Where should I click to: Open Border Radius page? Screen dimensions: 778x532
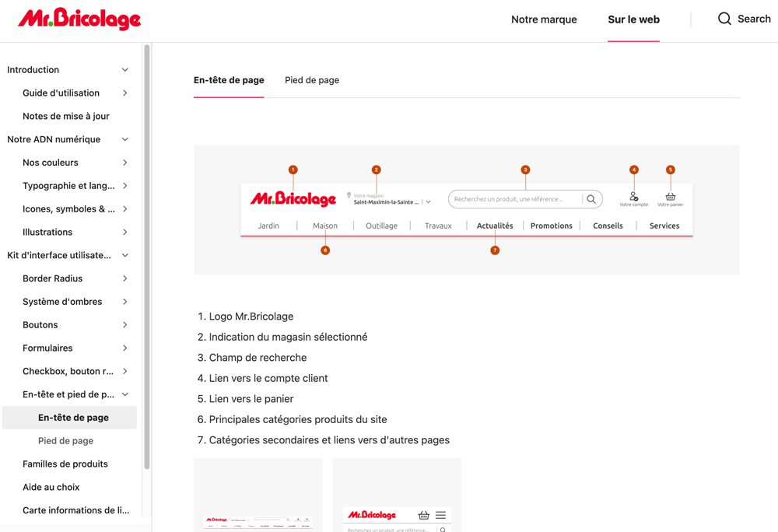pyautogui.click(x=53, y=278)
